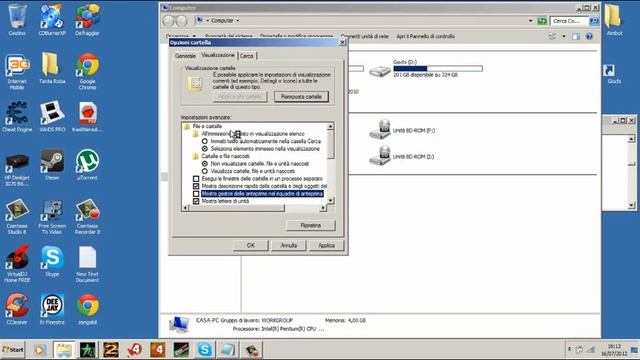The height and width of the screenshot is (360, 640).
Task: Click the Ripristina button
Action: (x=311, y=225)
